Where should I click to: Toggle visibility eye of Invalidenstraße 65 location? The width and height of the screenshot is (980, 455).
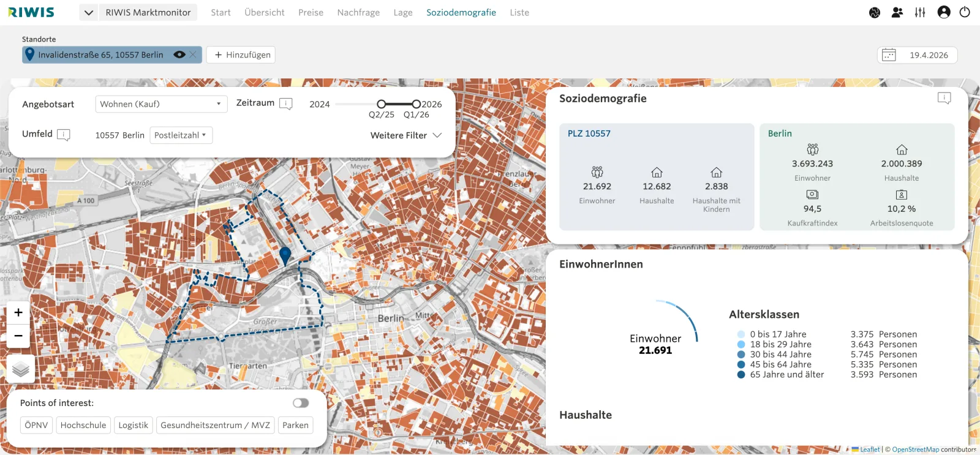(179, 55)
